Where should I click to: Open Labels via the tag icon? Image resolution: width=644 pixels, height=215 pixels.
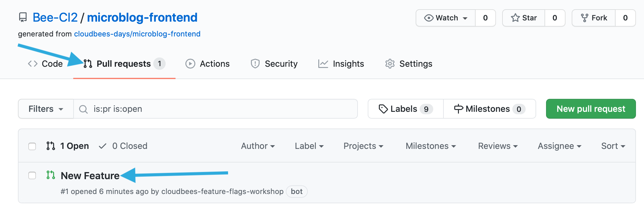click(x=383, y=109)
